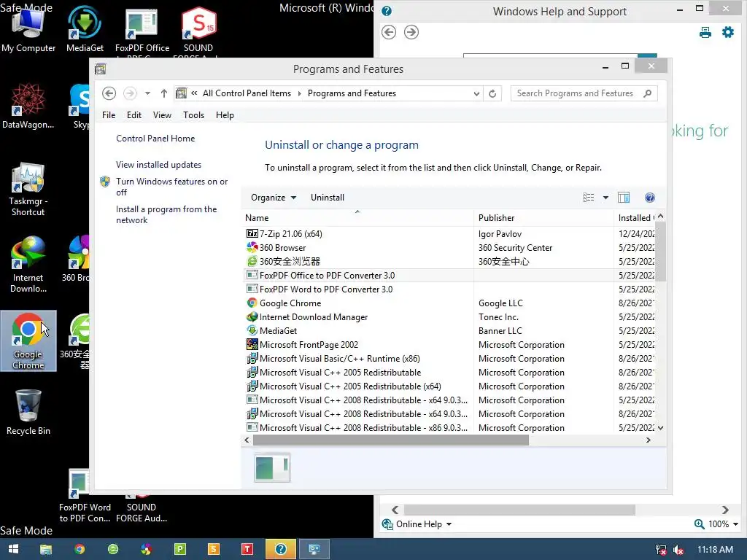
Task: Open the Organize dropdown
Action: [274, 198]
